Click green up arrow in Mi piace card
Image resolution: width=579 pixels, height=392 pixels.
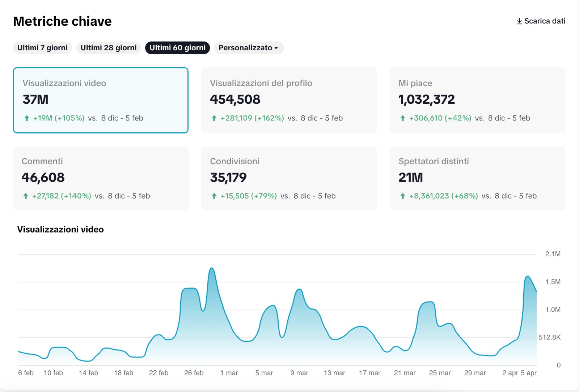402,118
